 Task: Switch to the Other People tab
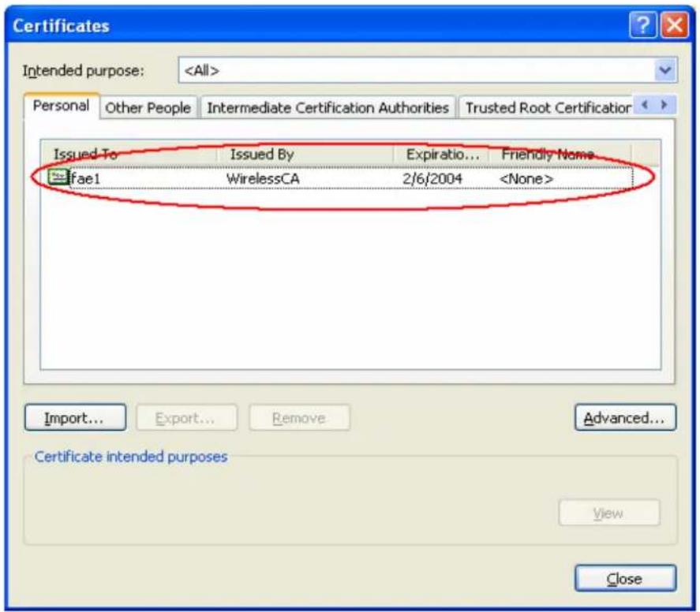tap(148, 107)
